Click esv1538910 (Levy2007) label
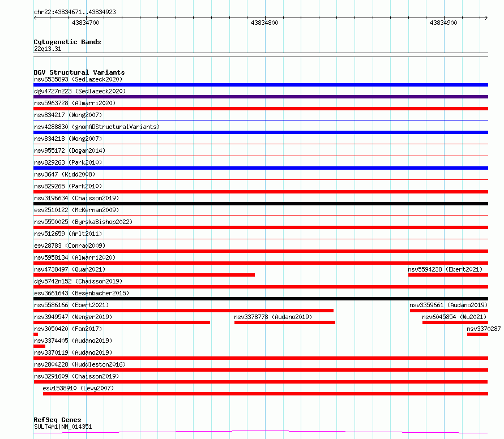Viewport: 504px width, 439px height. click(78, 388)
